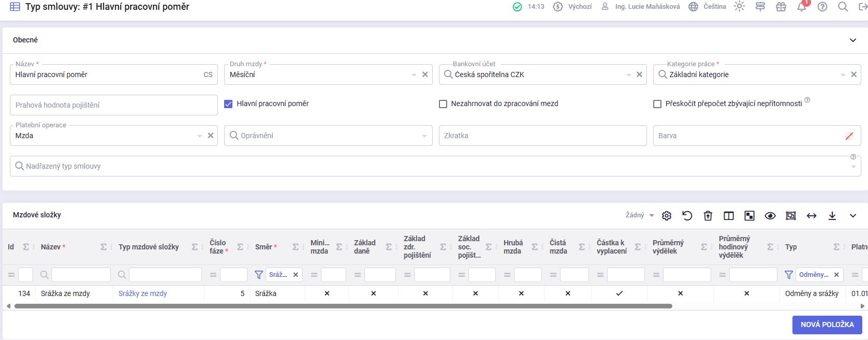
Task: Switch theme with the sun icon
Action: [739, 7]
